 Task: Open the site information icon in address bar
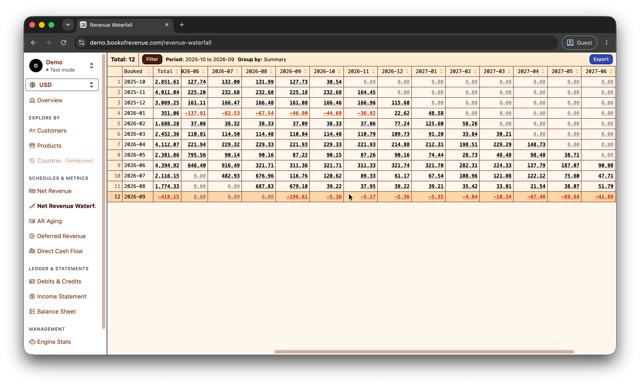(82, 42)
